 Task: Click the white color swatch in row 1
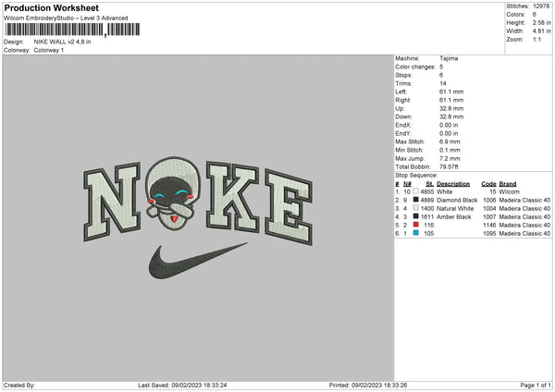(415, 191)
